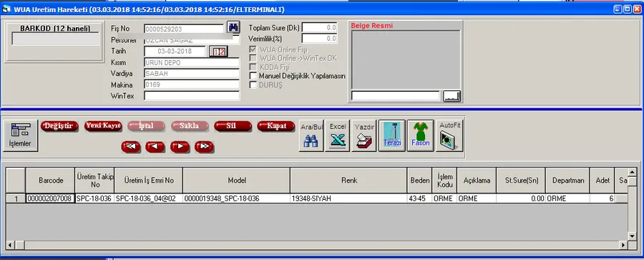This screenshot has width=644, height=260.
Task: Click the Fiş No field
Action: pyautogui.click(x=184, y=29)
